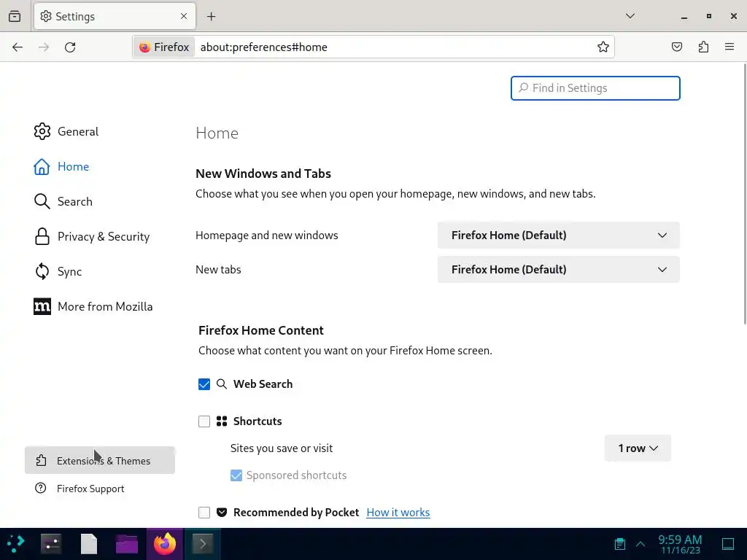747x560 pixels.
Task: Click the General gear icon in sidebar
Action: coord(42,131)
